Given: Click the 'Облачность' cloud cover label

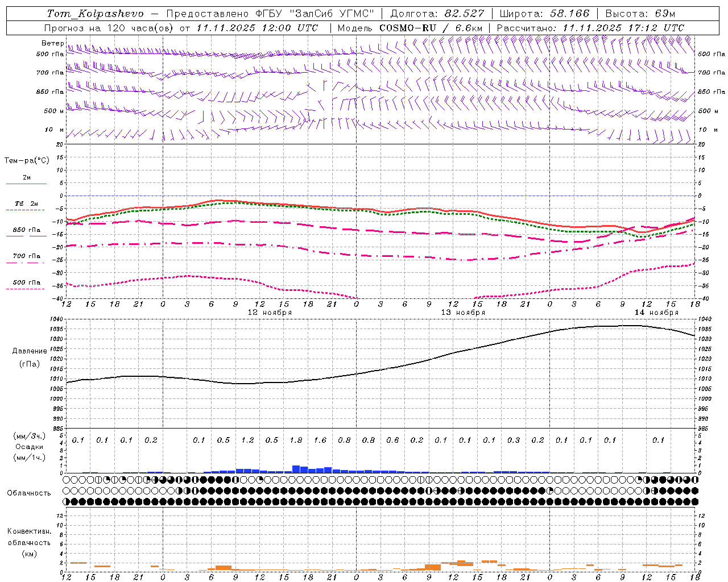Looking at the screenshot, I should (29, 493).
